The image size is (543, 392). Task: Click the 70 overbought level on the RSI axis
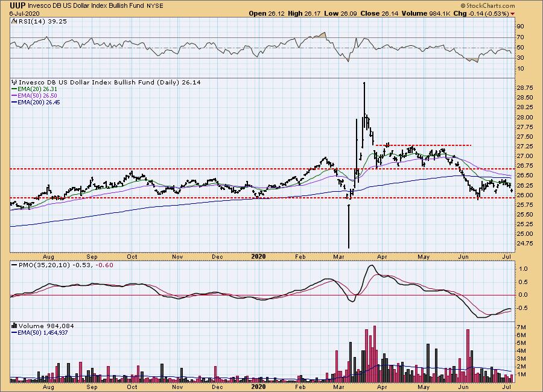tap(520, 37)
